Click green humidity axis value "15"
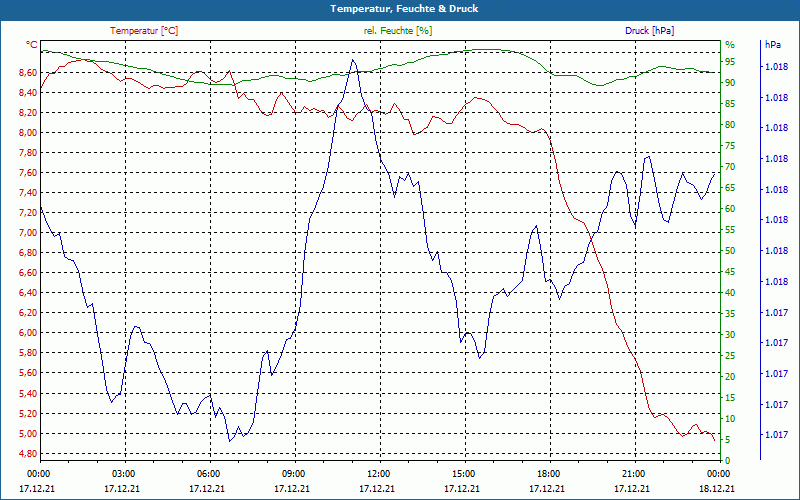Image resolution: width=800 pixels, height=500 pixels. point(730,398)
